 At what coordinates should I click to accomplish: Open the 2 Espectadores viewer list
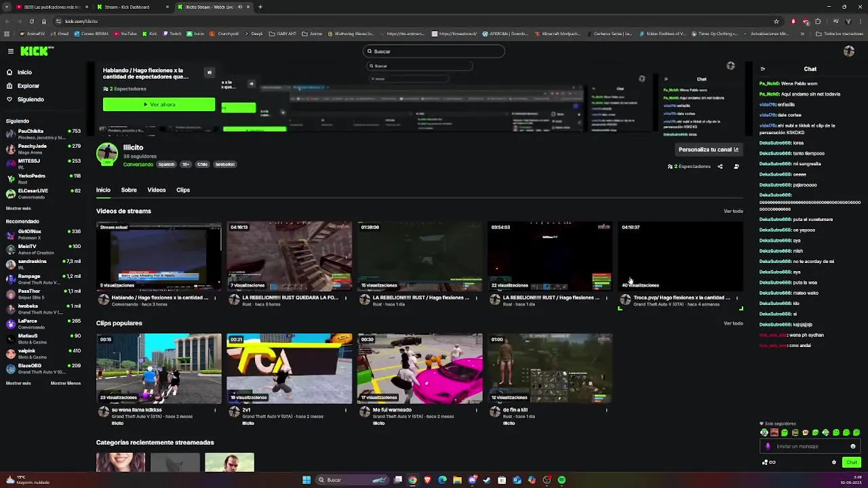point(689,166)
